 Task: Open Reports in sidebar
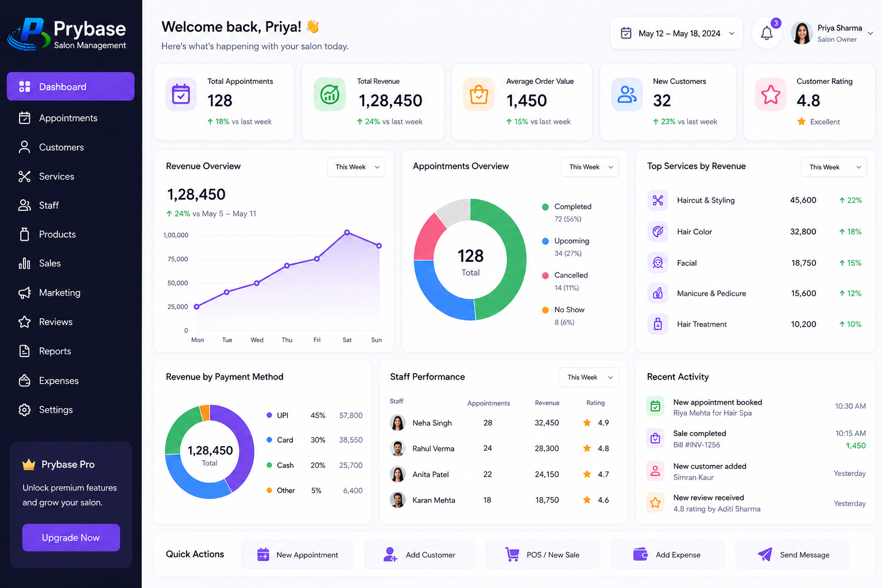tap(71, 351)
